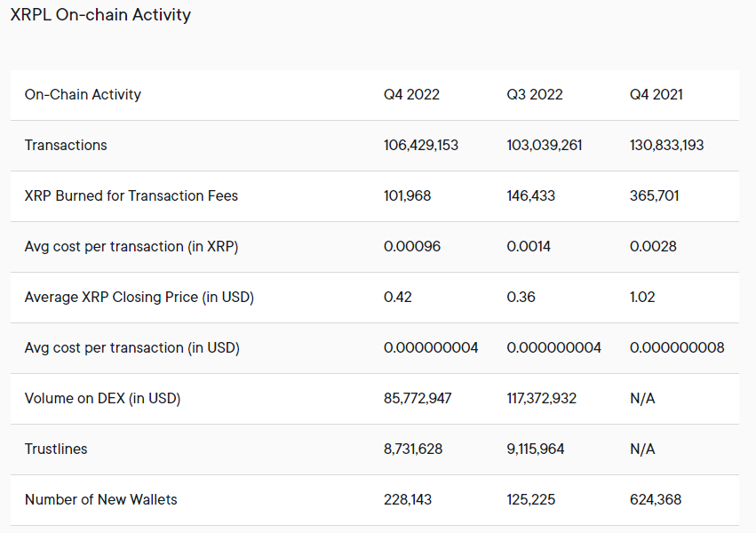The height and width of the screenshot is (533, 756).
Task: Click new wallets value 125,225
Action: coord(531,499)
